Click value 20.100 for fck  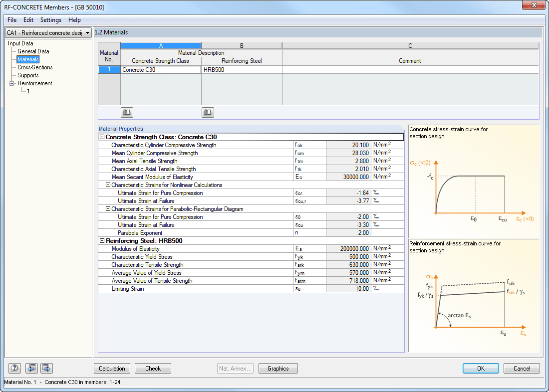[x=348, y=145]
